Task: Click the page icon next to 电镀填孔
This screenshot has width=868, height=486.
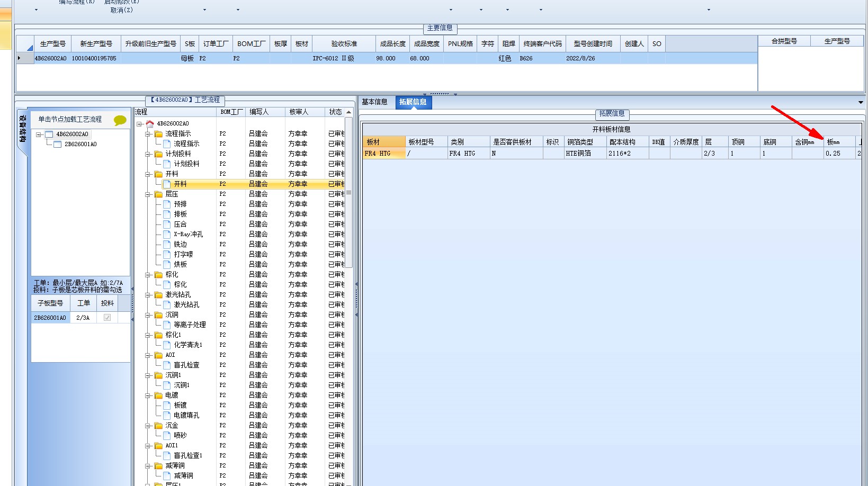Action: [167, 415]
